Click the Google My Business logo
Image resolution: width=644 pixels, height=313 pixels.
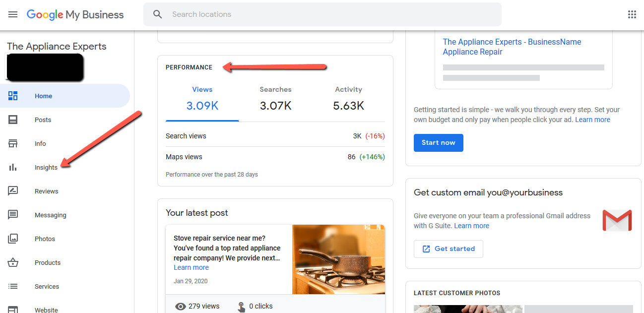75,14
